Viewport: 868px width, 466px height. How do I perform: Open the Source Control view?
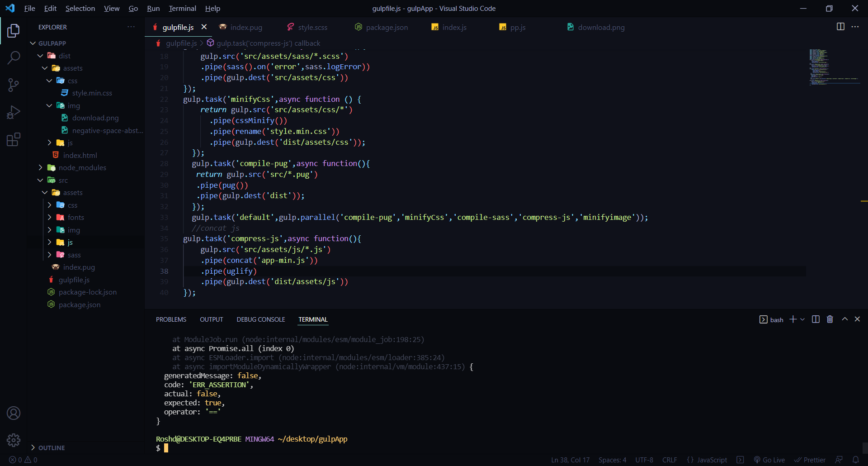pos(14,85)
